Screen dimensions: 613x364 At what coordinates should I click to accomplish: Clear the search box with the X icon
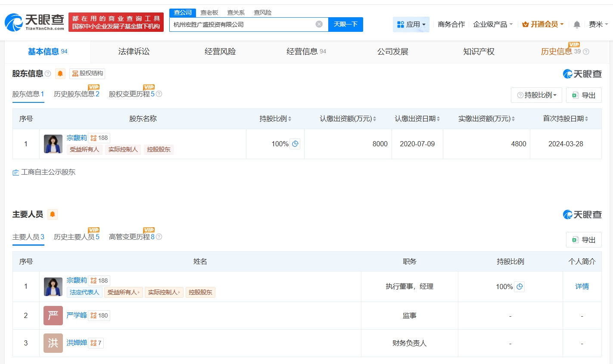pos(319,24)
